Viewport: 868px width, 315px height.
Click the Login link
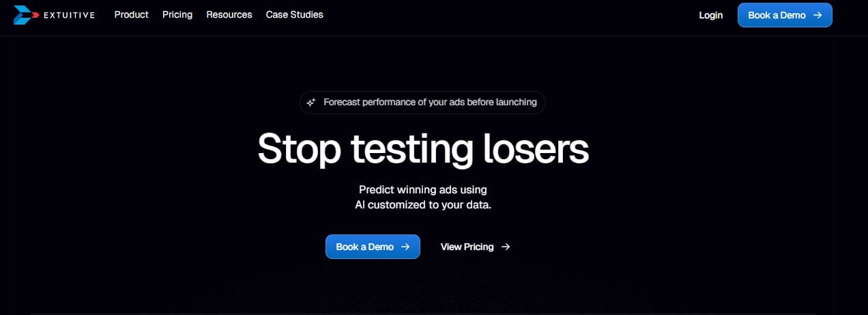click(711, 15)
